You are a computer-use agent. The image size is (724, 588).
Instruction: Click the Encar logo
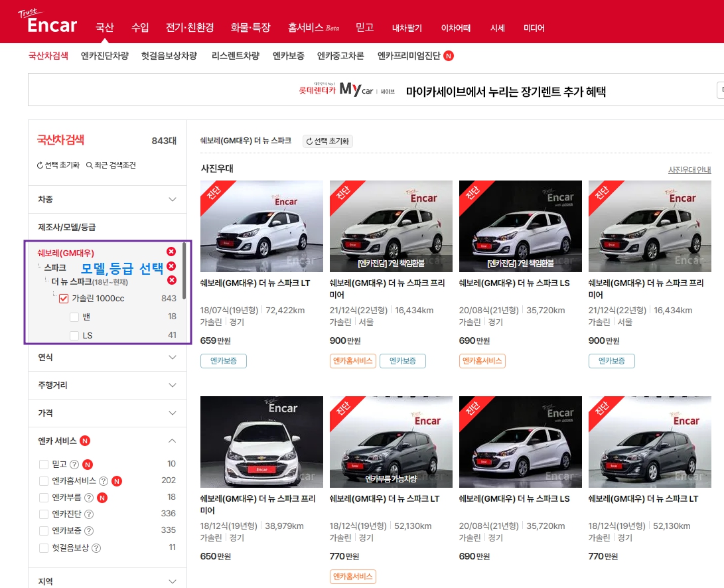[48, 21]
